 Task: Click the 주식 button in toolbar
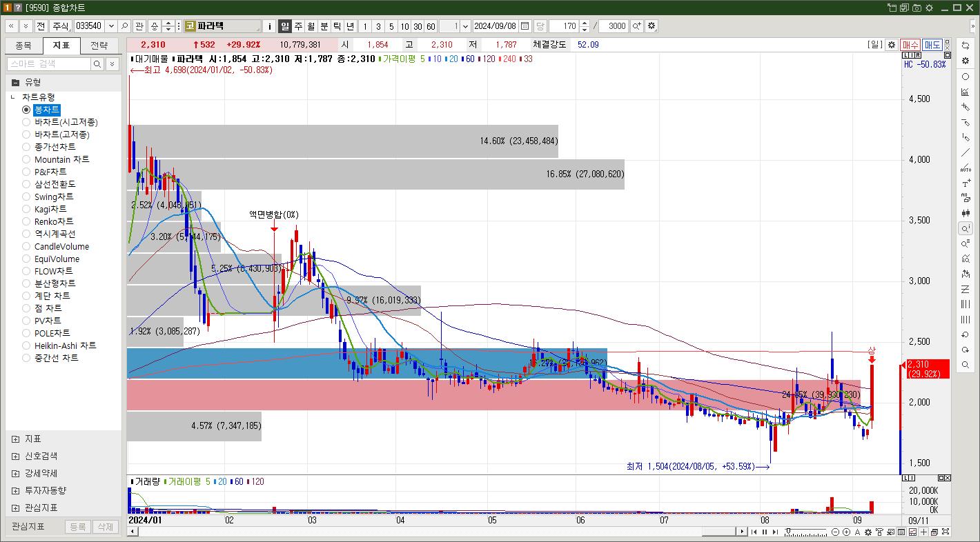point(61,26)
